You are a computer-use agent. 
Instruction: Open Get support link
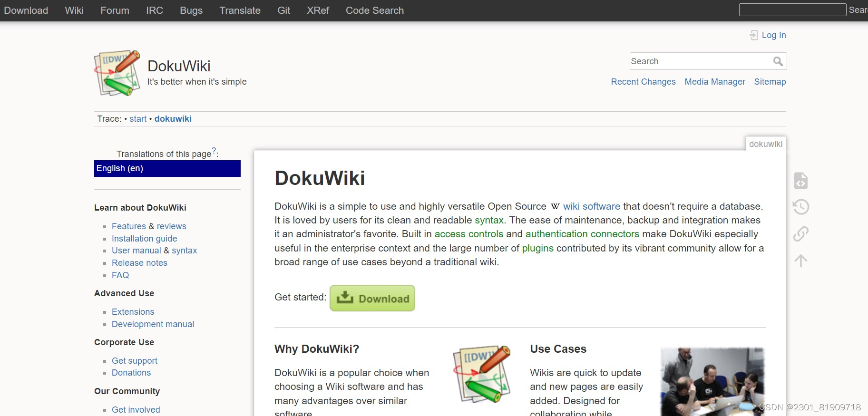click(135, 361)
